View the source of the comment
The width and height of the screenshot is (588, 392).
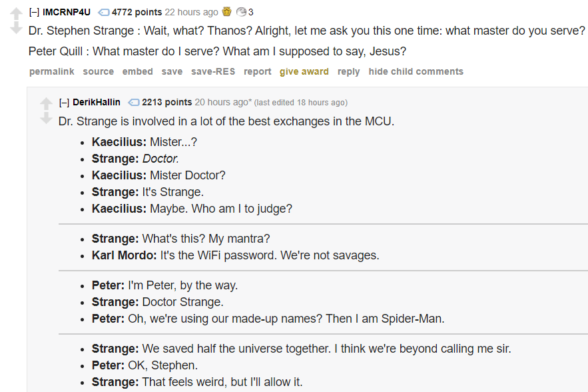pyautogui.click(x=98, y=71)
